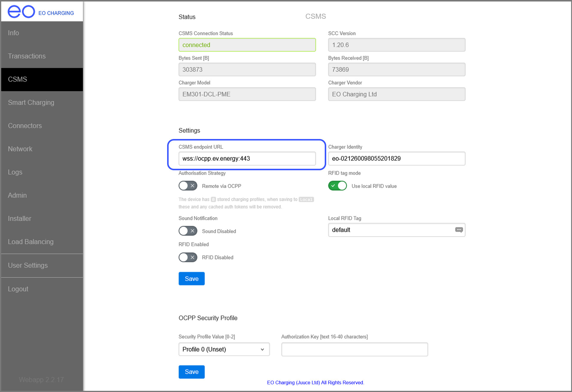The image size is (572, 392).
Task: Go to Transactions in the sidebar
Action: [42, 56]
